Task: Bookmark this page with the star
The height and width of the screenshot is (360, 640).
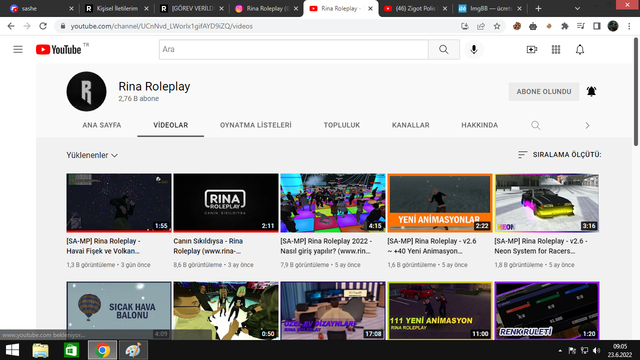Action: [x=497, y=26]
